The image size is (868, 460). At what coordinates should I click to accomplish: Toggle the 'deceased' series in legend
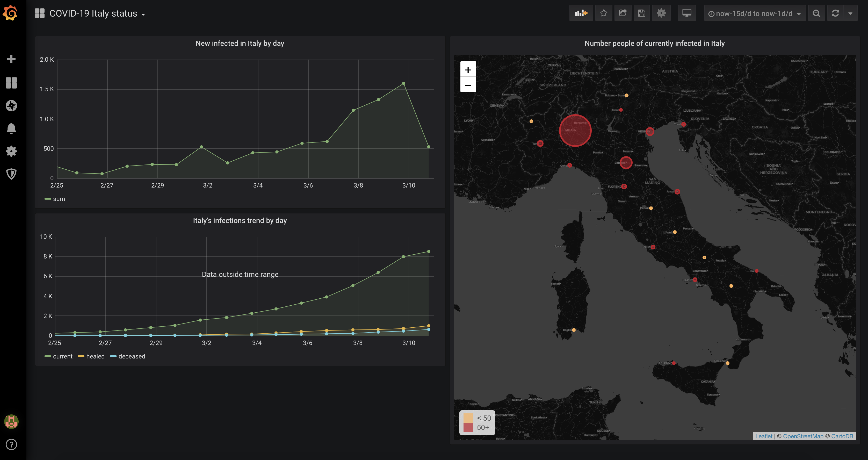pyautogui.click(x=131, y=356)
